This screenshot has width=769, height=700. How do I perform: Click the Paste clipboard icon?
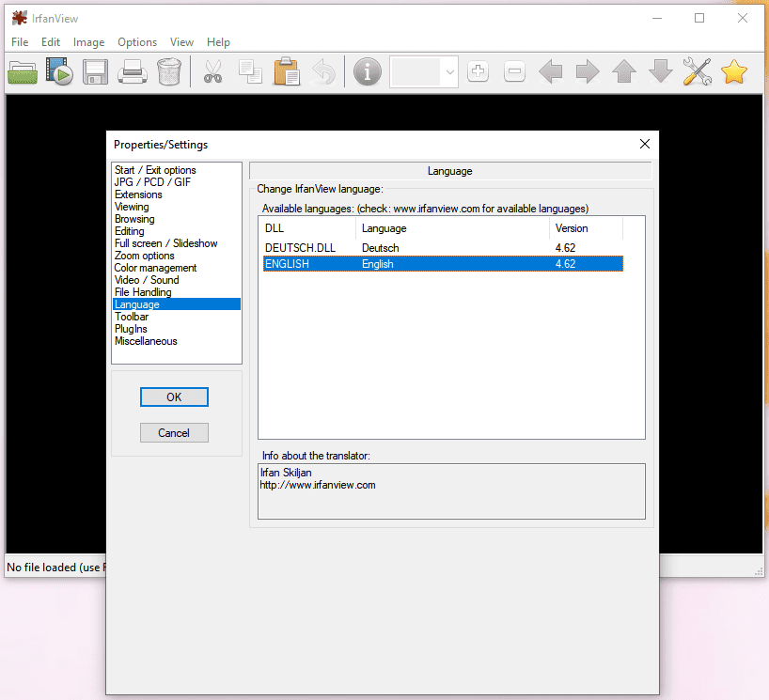[x=287, y=71]
